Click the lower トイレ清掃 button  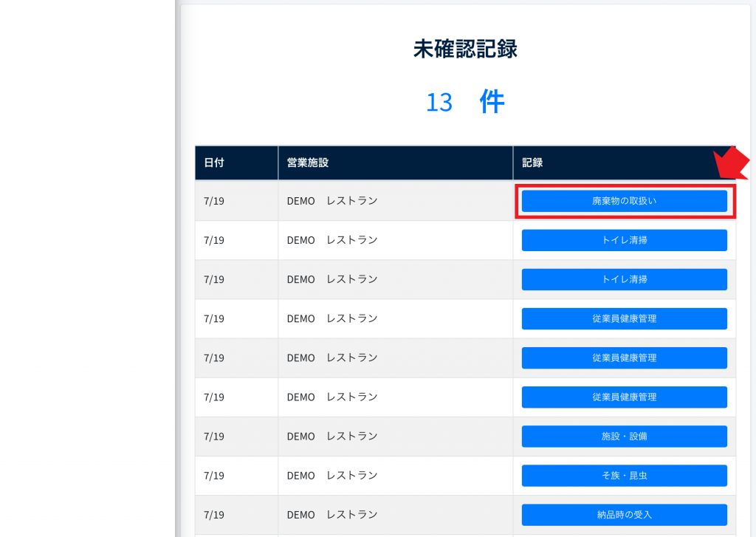(x=624, y=279)
